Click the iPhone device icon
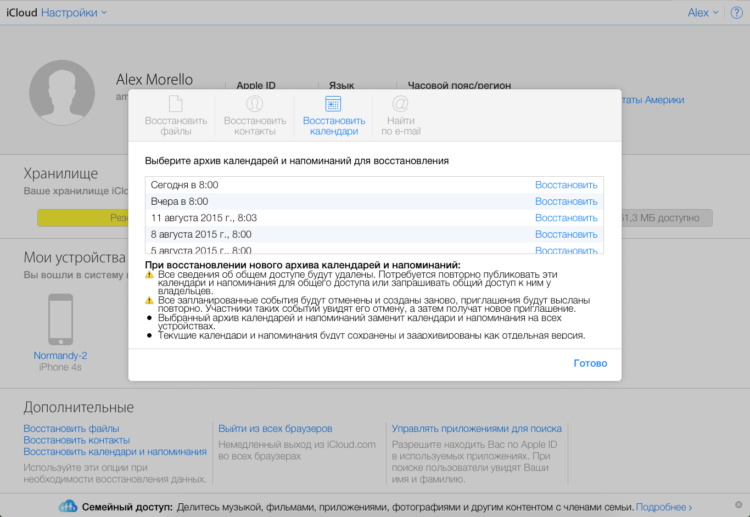Image resolution: width=750 pixels, height=517 pixels. (x=60, y=319)
